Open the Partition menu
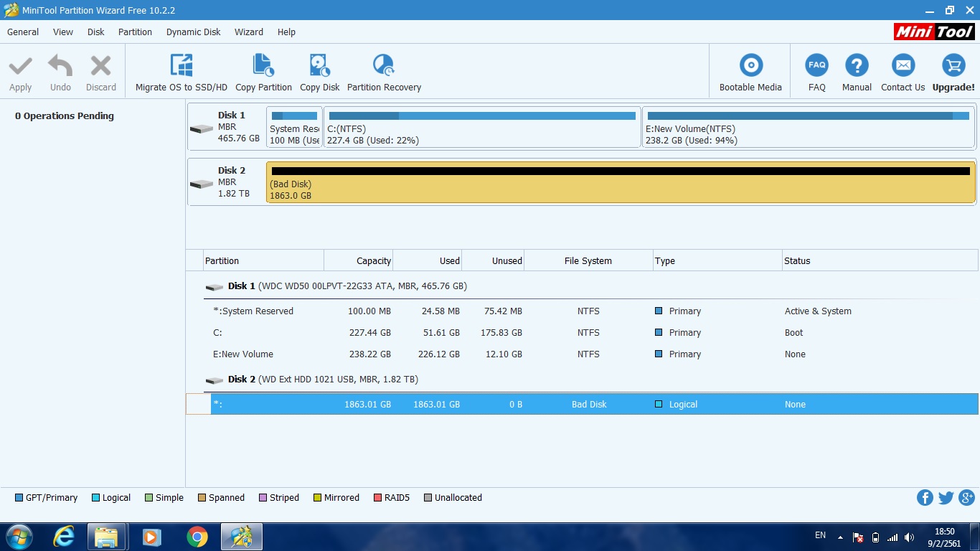This screenshot has width=980, height=551. [135, 32]
